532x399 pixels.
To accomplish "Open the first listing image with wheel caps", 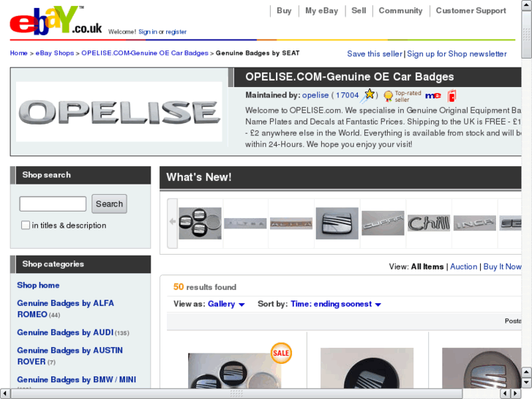I will coord(234,370).
